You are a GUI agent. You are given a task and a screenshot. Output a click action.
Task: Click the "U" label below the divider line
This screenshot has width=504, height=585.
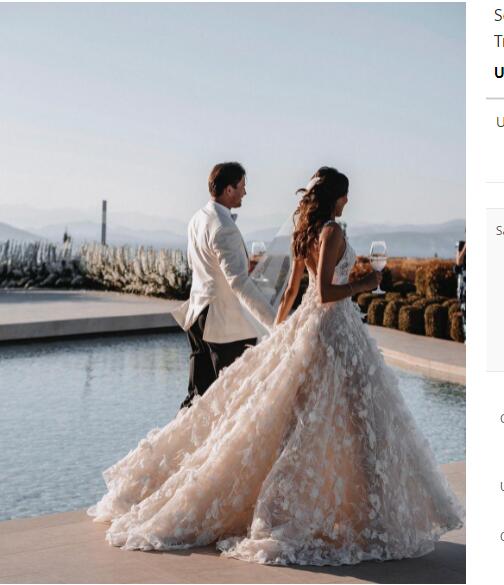pos(500,122)
